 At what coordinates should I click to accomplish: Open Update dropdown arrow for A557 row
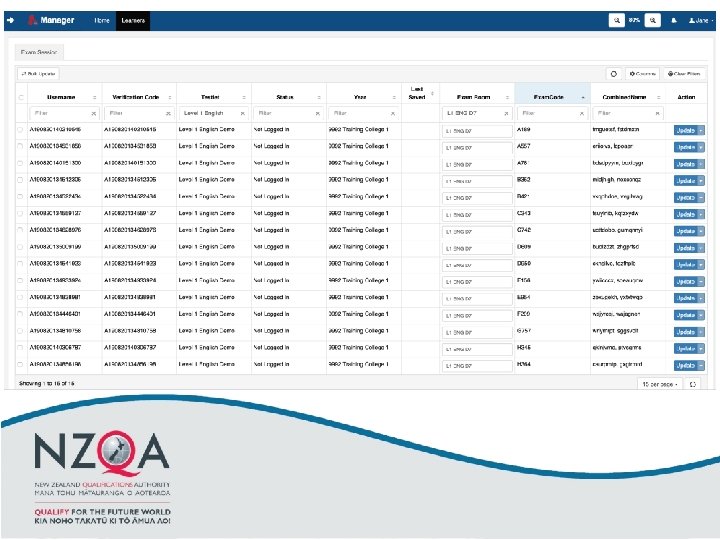701,147
